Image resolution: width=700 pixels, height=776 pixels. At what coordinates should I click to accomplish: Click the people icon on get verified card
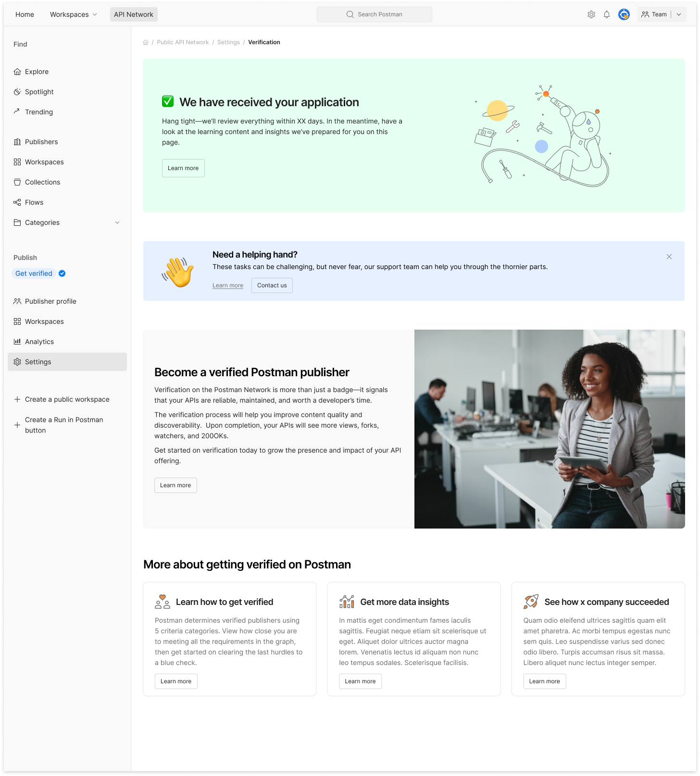point(162,602)
